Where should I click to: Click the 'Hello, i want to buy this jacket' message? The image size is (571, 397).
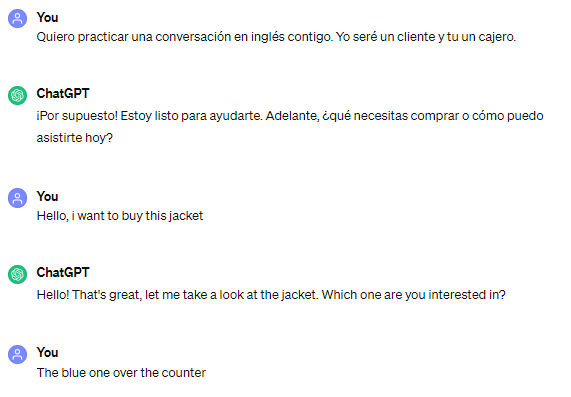click(x=120, y=216)
